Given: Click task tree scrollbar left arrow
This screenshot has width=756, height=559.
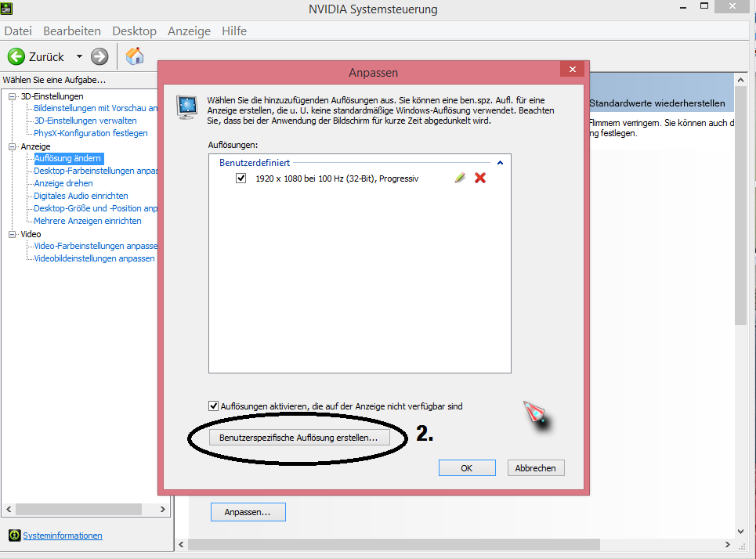Looking at the screenshot, I should tap(9, 509).
